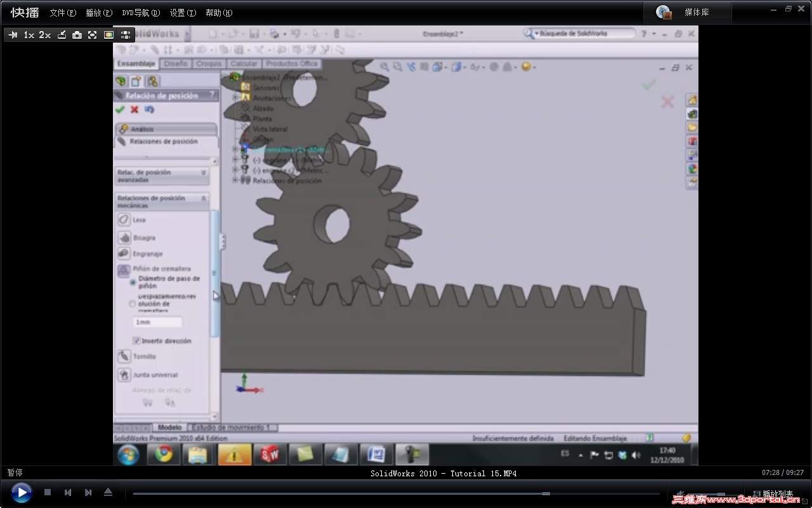Open SolidWorks from the taskbar
Screen dimensions: 812x508
tap(270, 455)
